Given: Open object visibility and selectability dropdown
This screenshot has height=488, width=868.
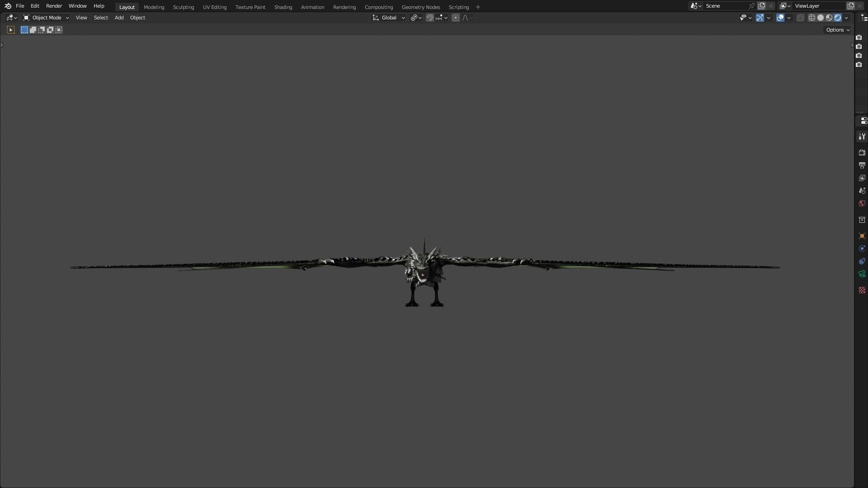Looking at the screenshot, I should [x=745, y=18].
